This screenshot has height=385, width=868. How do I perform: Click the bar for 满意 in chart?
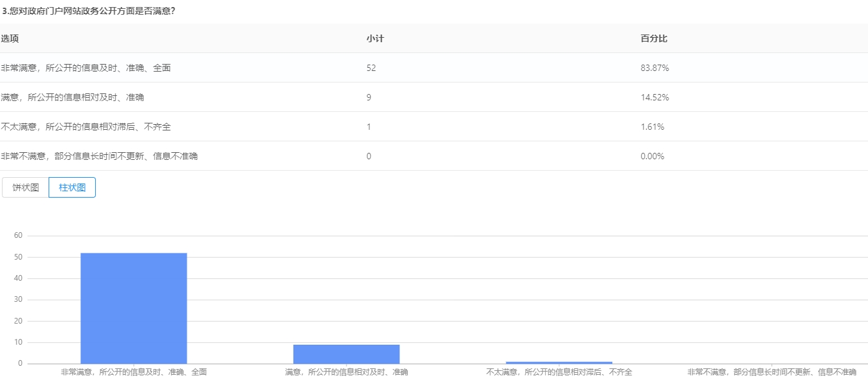point(346,354)
